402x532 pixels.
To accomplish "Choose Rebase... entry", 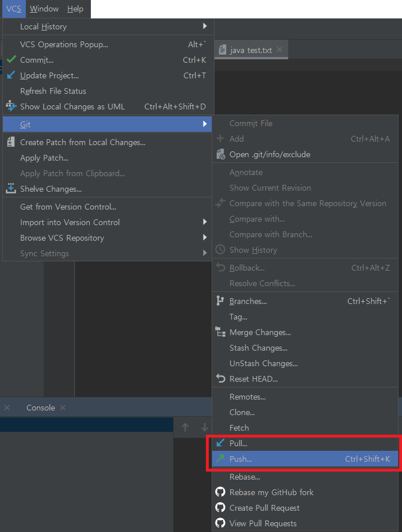I will tap(305, 477).
